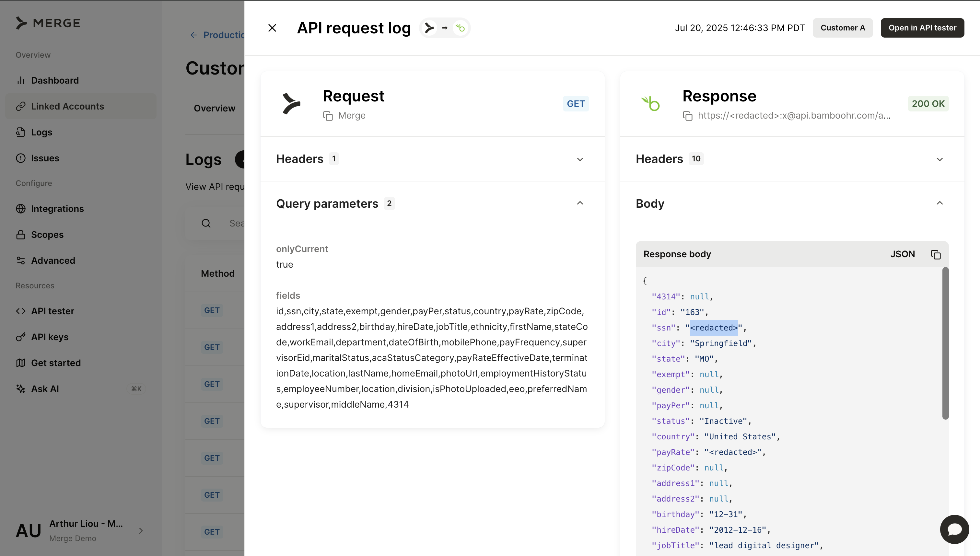Expand the Request Headers section
980x556 pixels.
580,159
